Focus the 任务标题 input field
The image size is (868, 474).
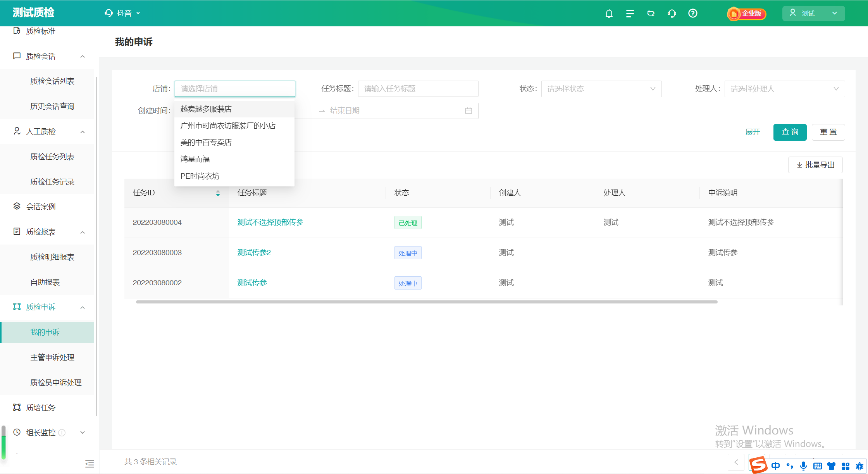[418, 89]
